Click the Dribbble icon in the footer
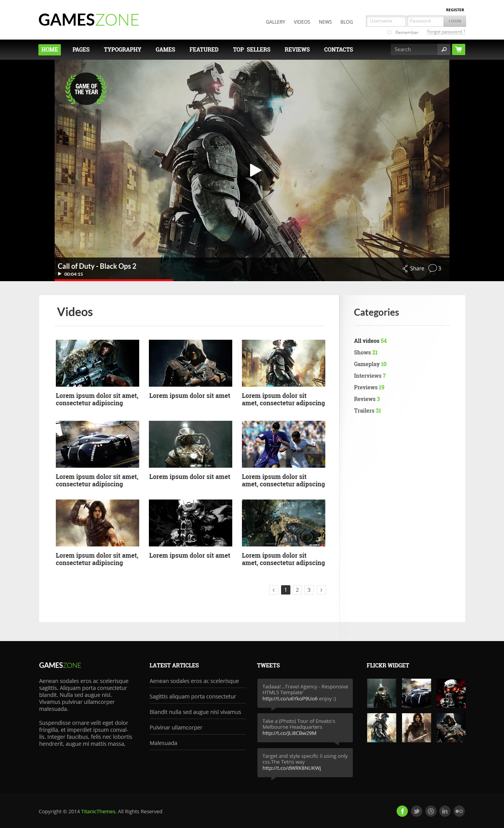 coord(431,811)
